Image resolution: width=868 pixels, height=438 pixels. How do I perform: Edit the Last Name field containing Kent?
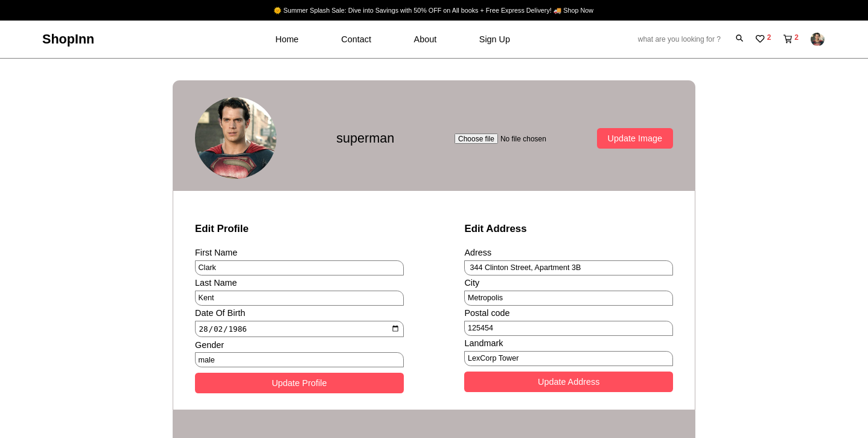[x=299, y=298]
